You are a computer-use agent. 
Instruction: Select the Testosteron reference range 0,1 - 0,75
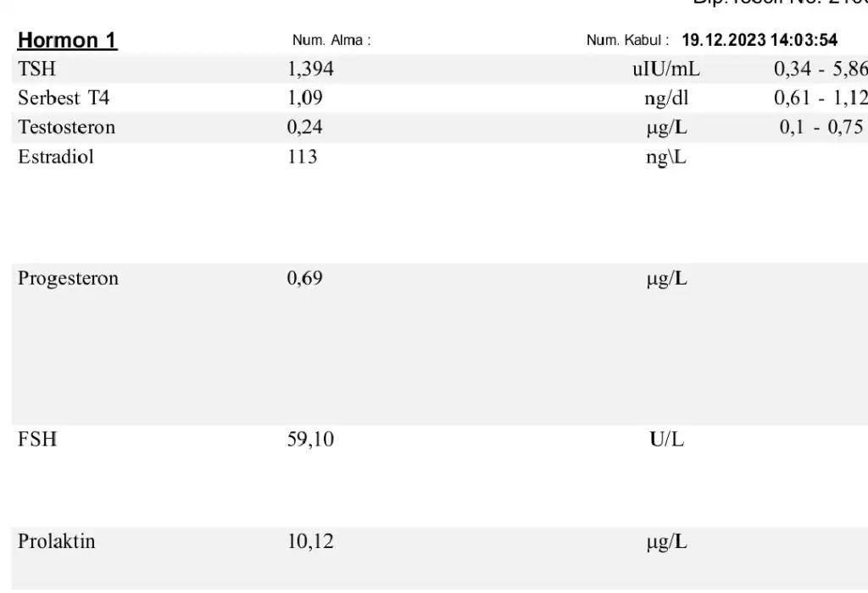click(x=821, y=127)
